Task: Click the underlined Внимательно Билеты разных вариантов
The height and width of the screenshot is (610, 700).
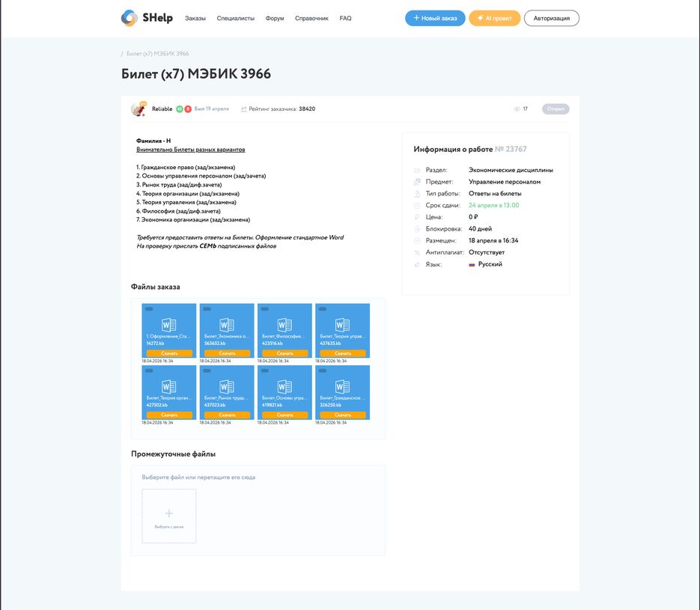Action: [191, 150]
